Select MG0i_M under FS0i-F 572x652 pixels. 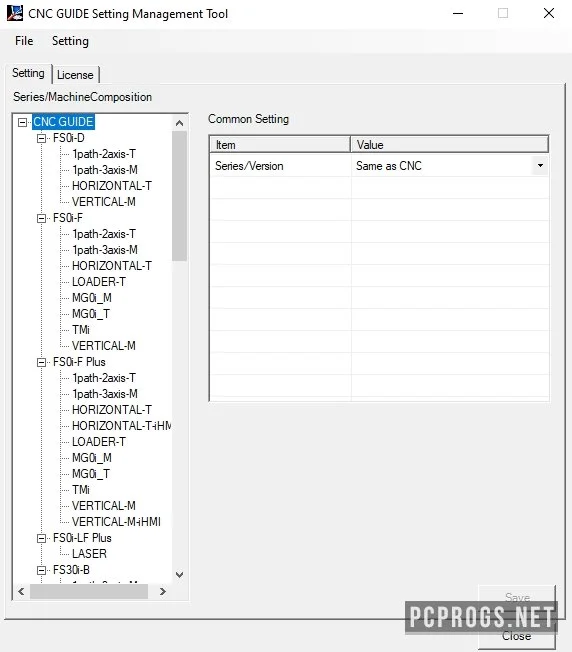[91, 298]
